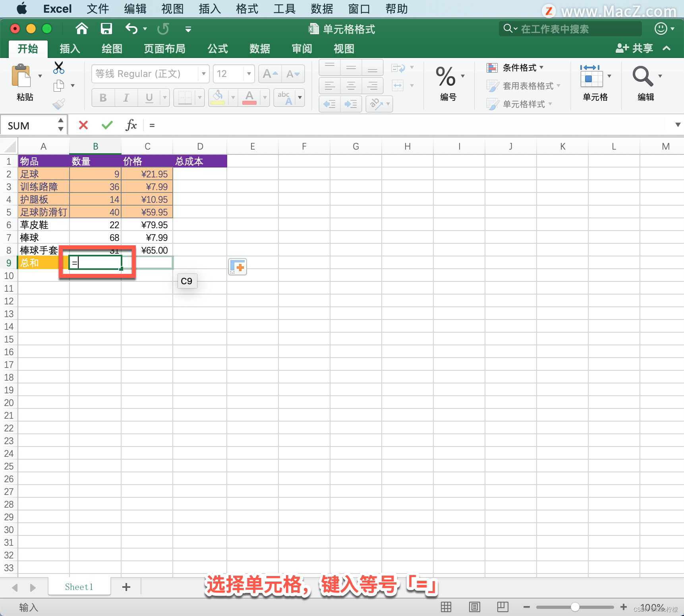Copy using the duplicate pages icon
This screenshot has width=684, height=616.
[59, 85]
